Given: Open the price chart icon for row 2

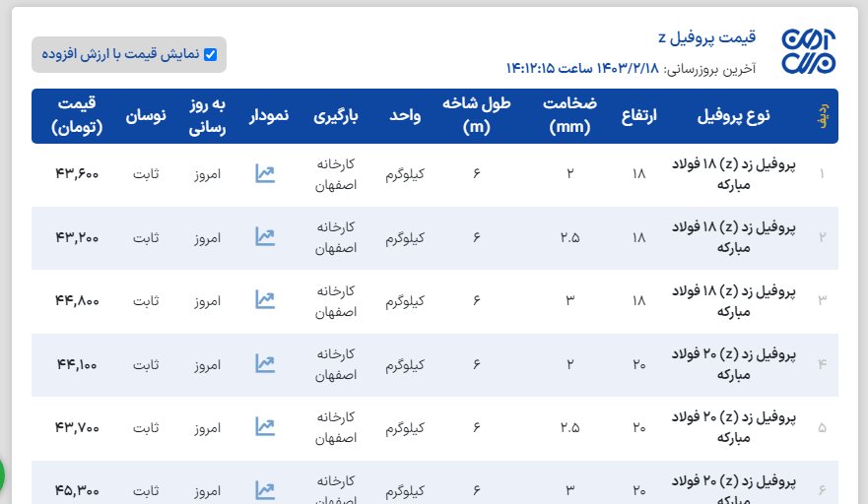Looking at the screenshot, I should 264,237.
